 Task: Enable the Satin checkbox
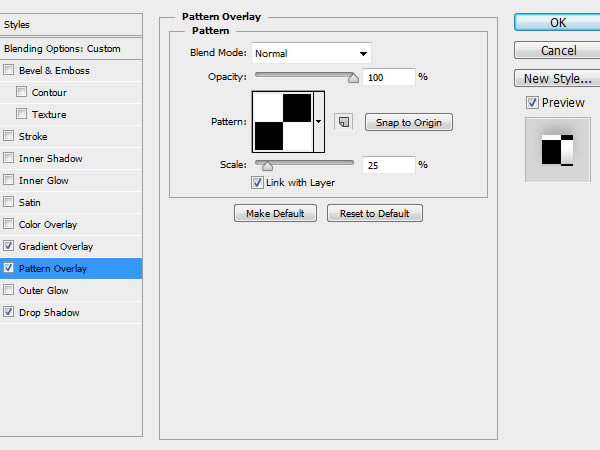8,202
